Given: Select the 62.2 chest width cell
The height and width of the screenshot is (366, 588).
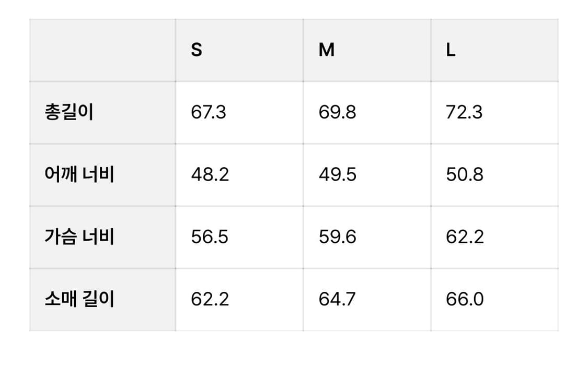Looking at the screenshot, I should (465, 237).
